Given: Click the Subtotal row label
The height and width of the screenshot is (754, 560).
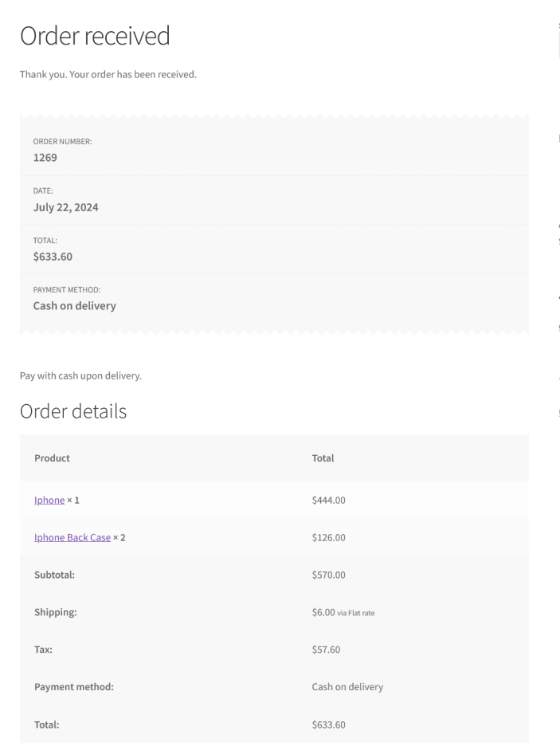Looking at the screenshot, I should (55, 575).
